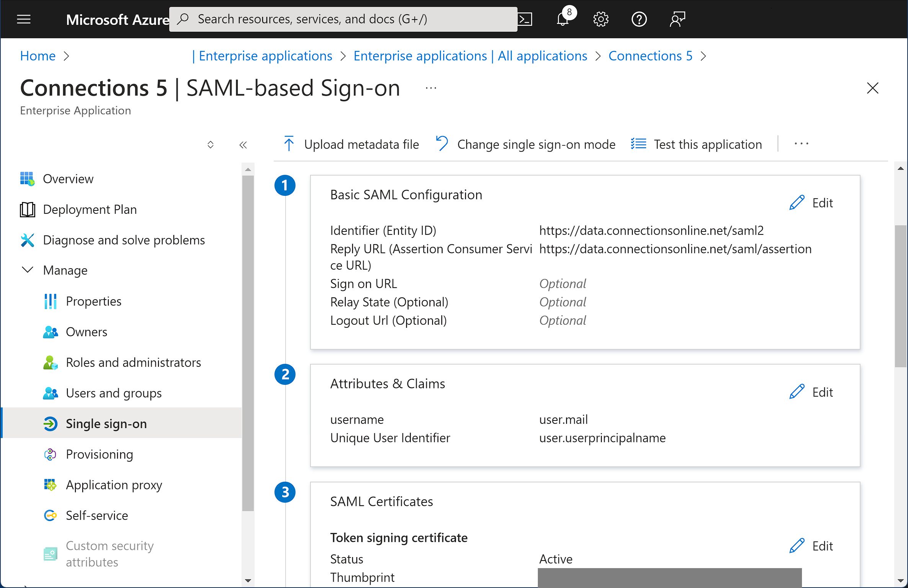Collapse the Manage section
The height and width of the screenshot is (588, 908).
[27, 270]
